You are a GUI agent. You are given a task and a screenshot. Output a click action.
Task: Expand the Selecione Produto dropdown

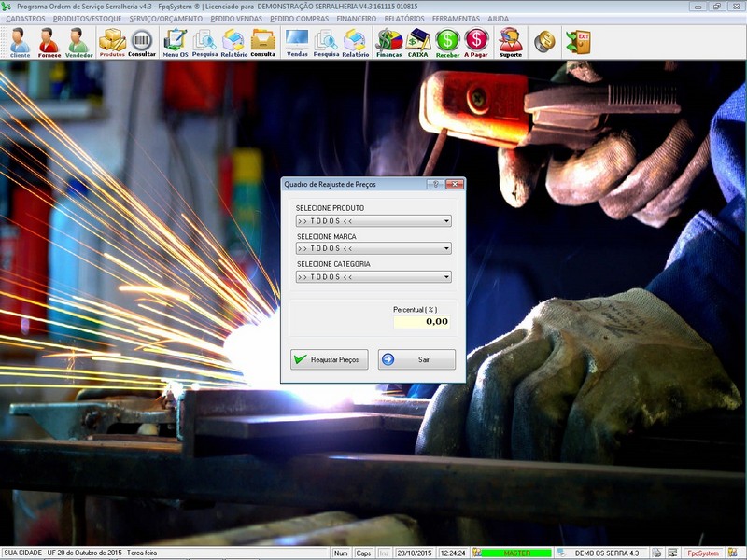[x=447, y=221]
